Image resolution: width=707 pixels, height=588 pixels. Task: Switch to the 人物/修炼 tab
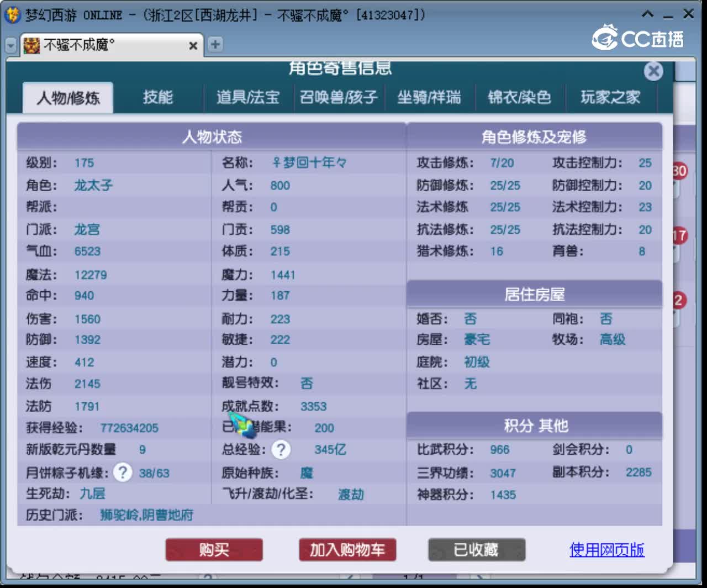[68, 98]
